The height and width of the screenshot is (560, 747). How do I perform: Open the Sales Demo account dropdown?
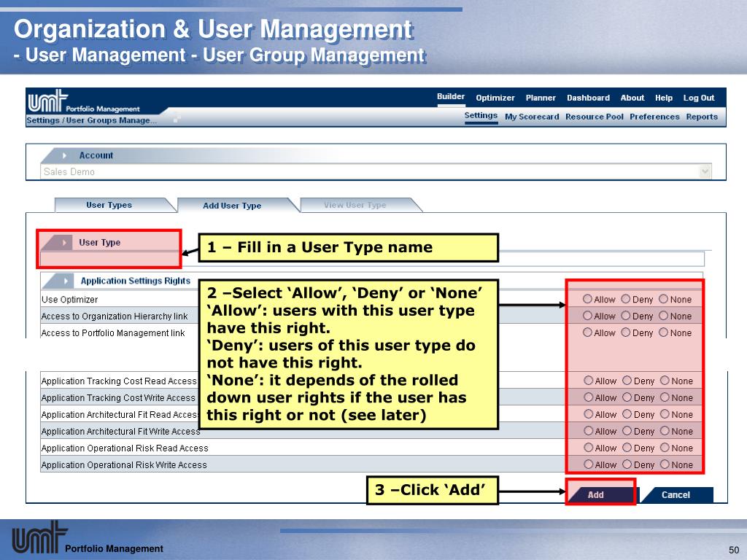705,171
